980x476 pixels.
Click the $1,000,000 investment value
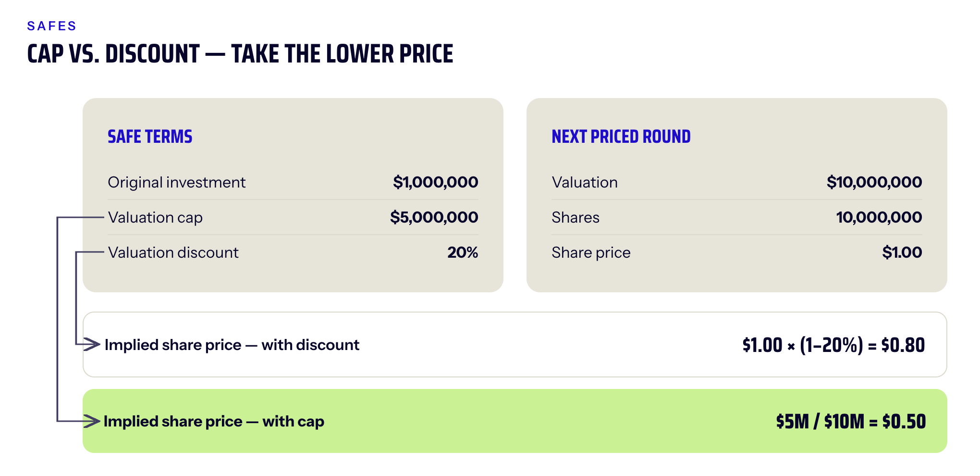436,182
